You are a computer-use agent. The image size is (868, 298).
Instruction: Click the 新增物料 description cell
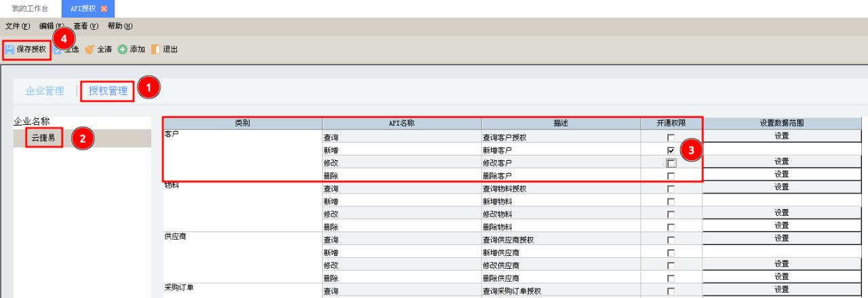pyautogui.click(x=561, y=202)
